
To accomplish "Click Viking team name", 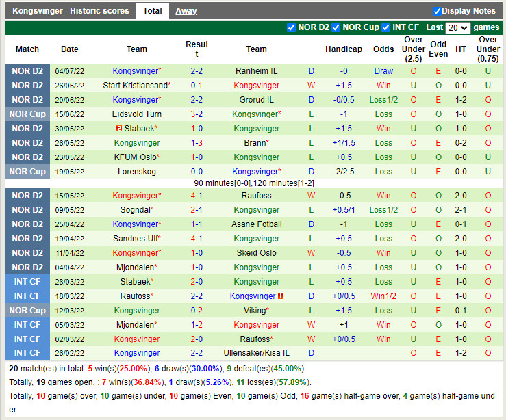I will tap(256, 311).
